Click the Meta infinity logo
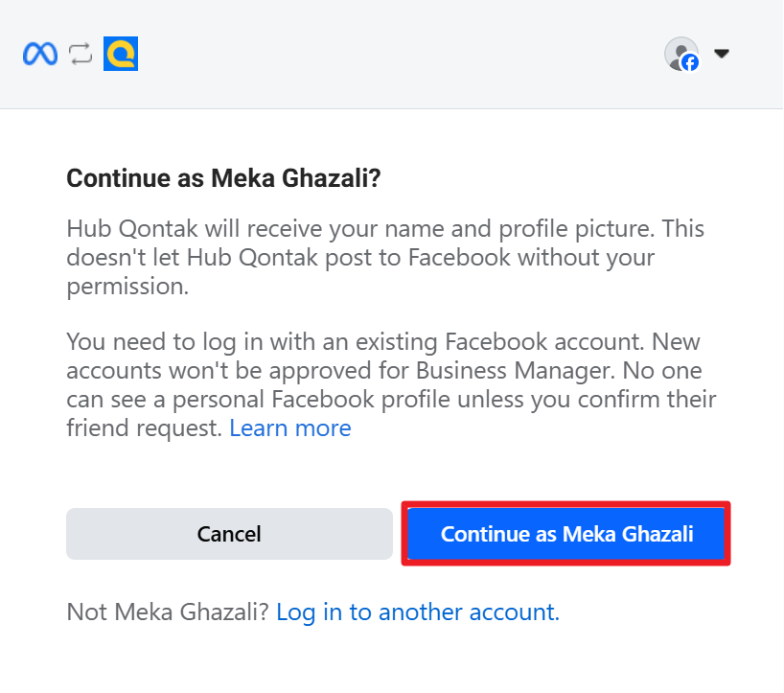Screen dimensions: 784x693 point(40,54)
